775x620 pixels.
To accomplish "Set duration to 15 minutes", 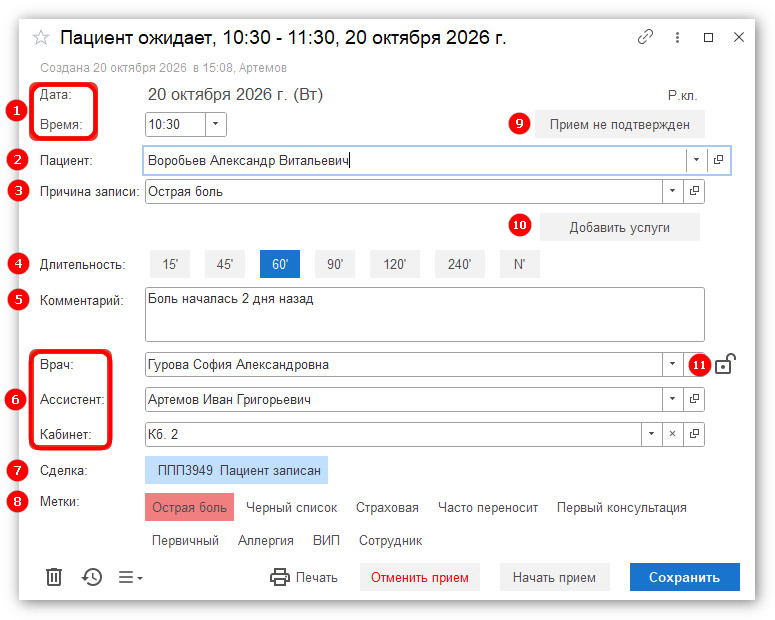I will coord(170,264).
